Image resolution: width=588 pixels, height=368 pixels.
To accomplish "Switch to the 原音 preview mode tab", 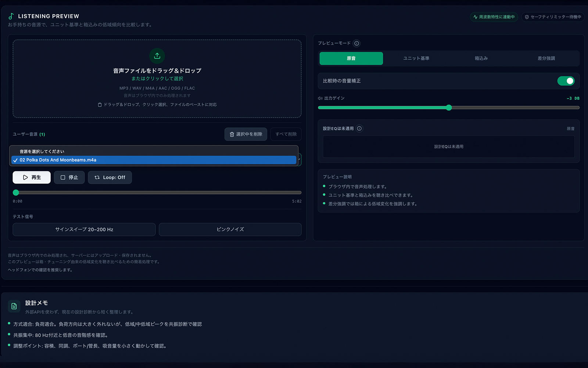I will [x=351, y=59].
